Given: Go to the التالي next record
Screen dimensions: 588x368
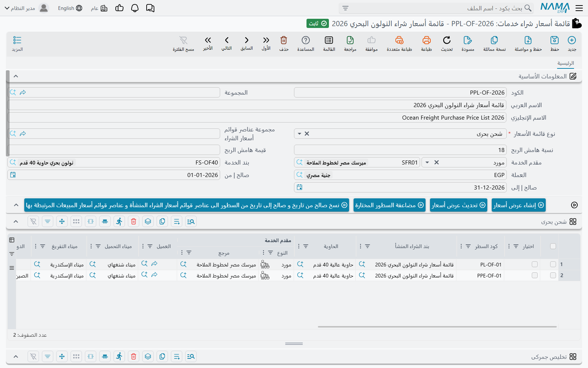Looking at the screenshot, I should tap(227, 43).
